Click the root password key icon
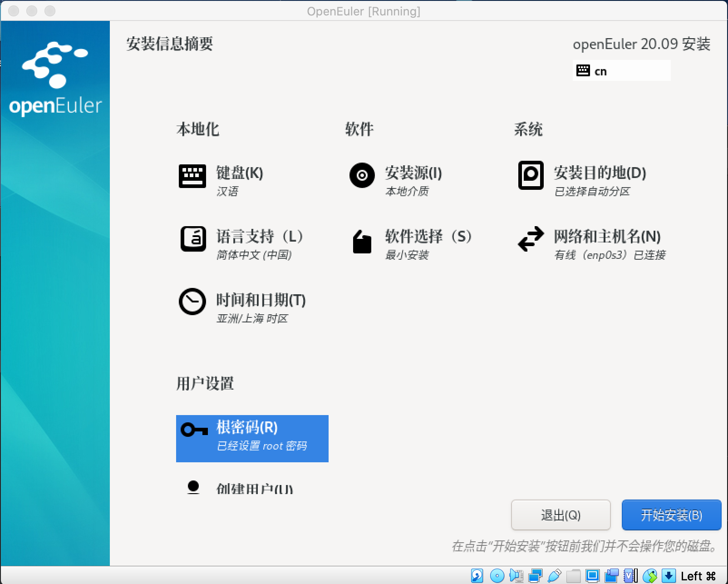Image resolution: width=728 pixels, height=584 pixels. [194, 430]
